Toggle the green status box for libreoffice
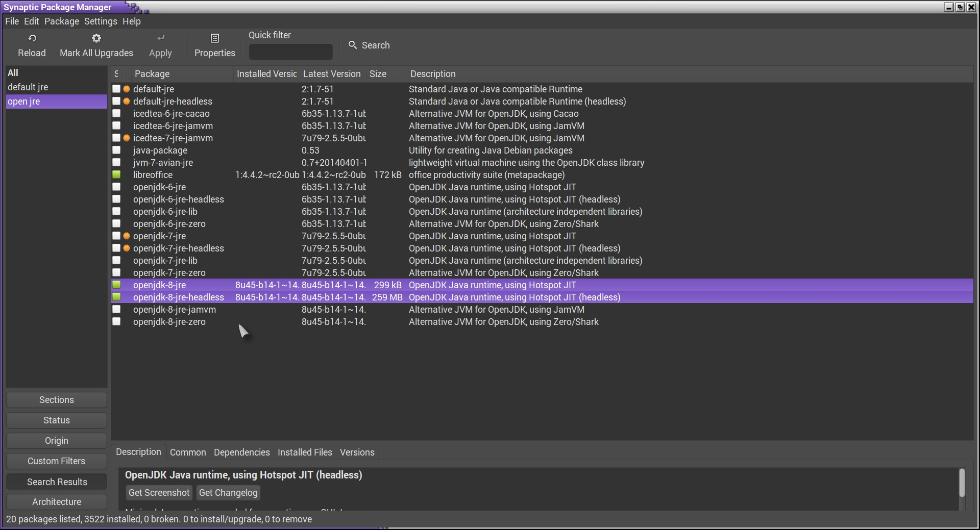The width and height of the screenshot is (980, 530). pos(116,175)
